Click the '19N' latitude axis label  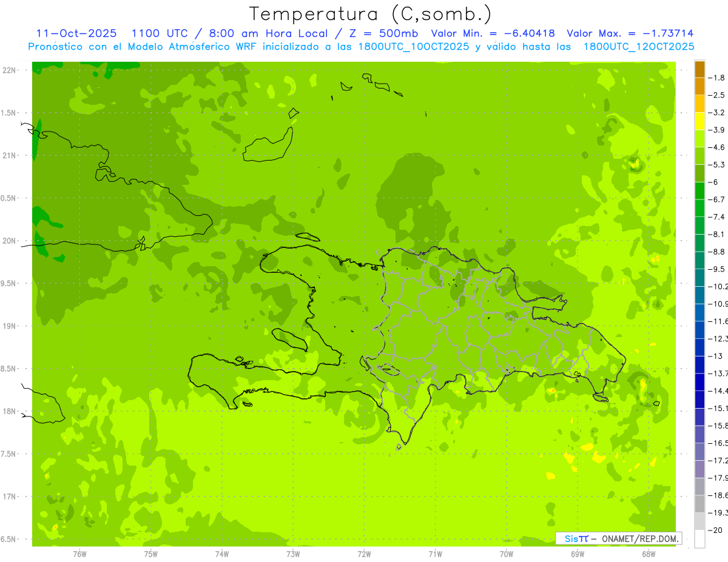[9, 326]
